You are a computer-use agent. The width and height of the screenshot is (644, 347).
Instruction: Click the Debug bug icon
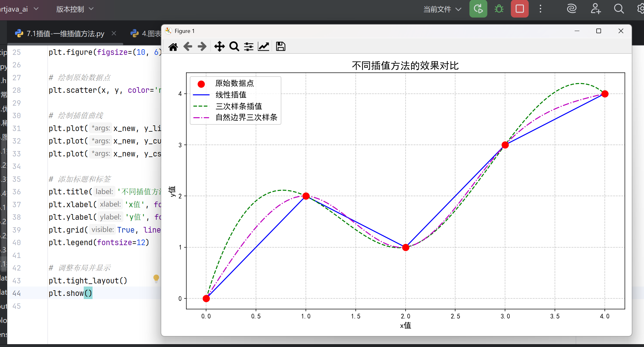pos(499,9)
